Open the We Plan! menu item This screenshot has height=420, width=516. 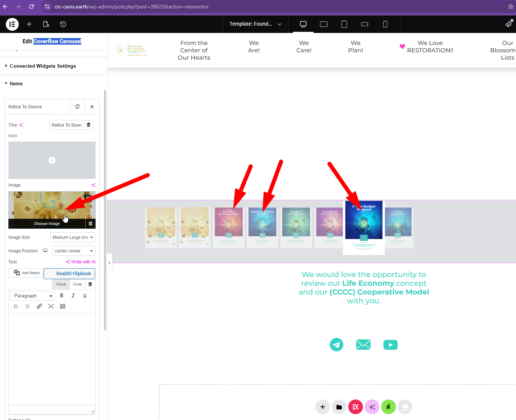[356, 47]
